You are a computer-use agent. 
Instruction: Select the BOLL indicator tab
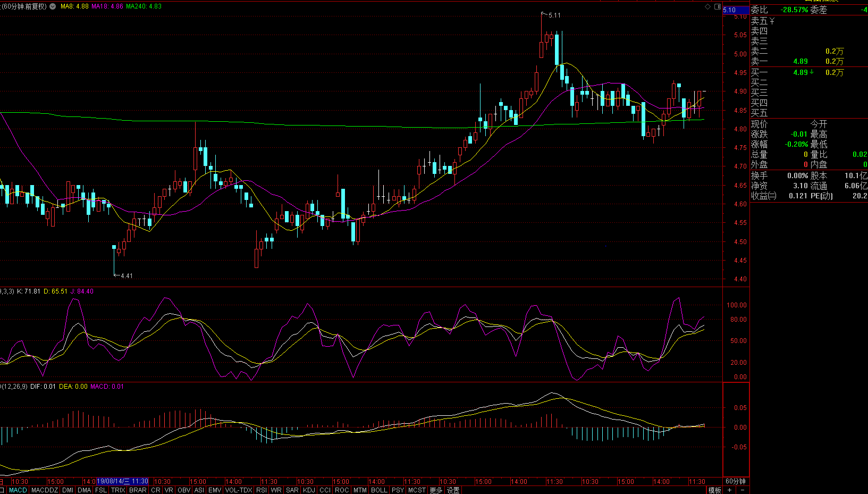coord(379,490)
